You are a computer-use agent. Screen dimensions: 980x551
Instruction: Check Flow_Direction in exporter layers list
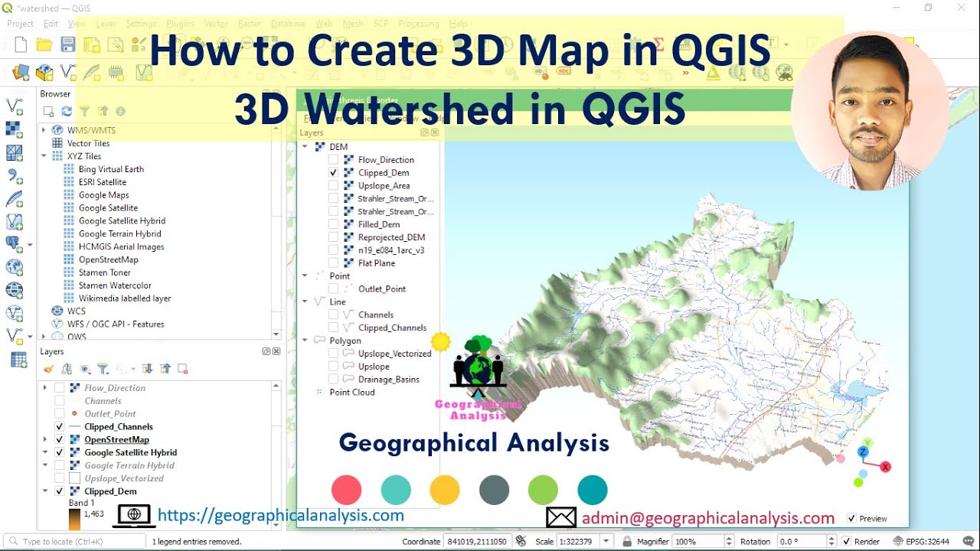(x=334, y=160)
